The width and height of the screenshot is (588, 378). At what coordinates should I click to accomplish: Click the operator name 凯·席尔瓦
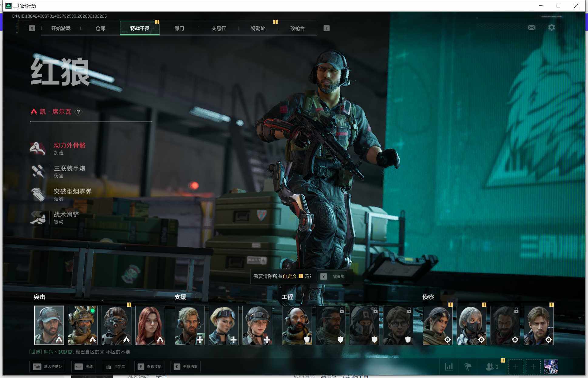(56, 112)
